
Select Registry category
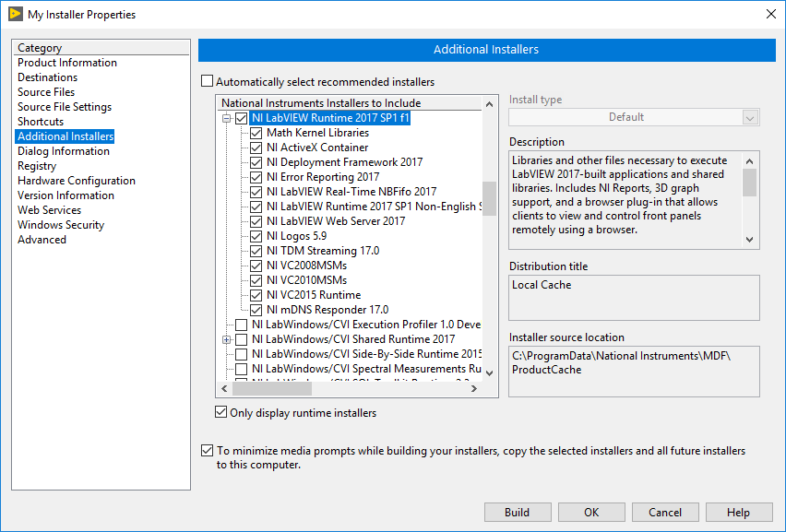37,166
